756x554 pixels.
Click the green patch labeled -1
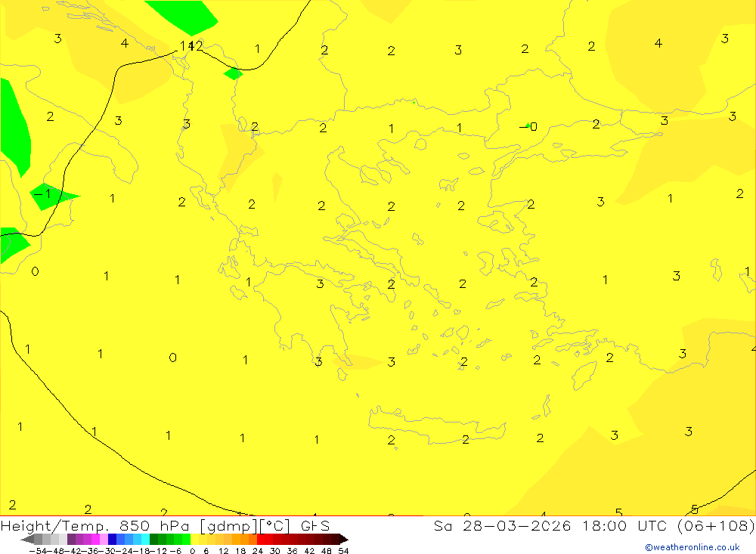tap(51, 197)
